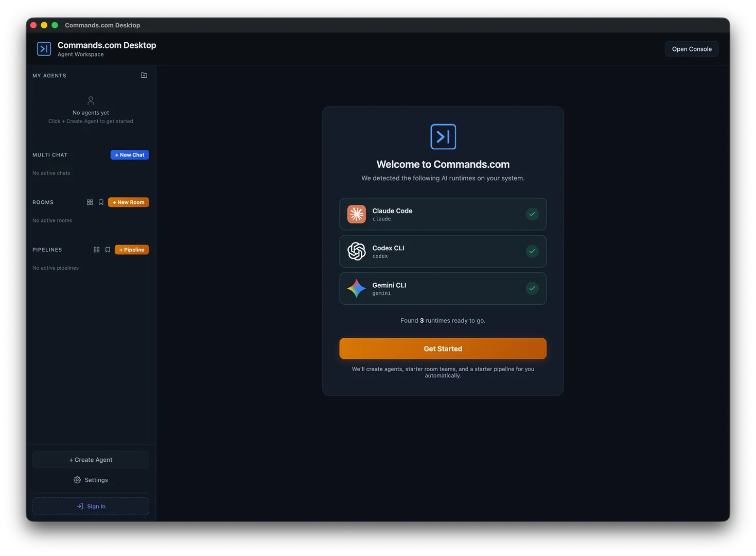Click the Sign In button
Image resolution: width=756 pixels, height=556 pixels.
(91, 507)
